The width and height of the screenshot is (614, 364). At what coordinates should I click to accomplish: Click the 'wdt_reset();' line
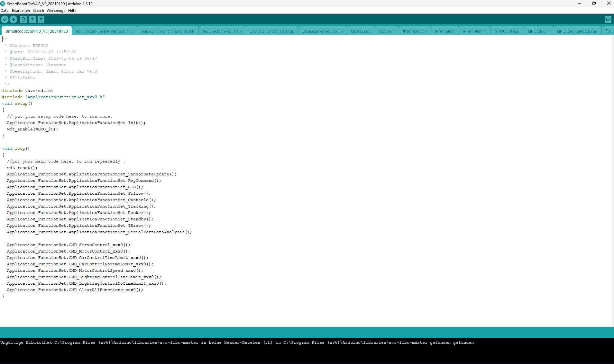(x=22, y=168)
